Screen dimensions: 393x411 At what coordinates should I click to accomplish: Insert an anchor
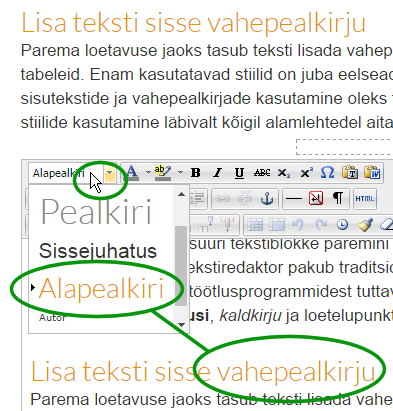(x=267, y=199)
